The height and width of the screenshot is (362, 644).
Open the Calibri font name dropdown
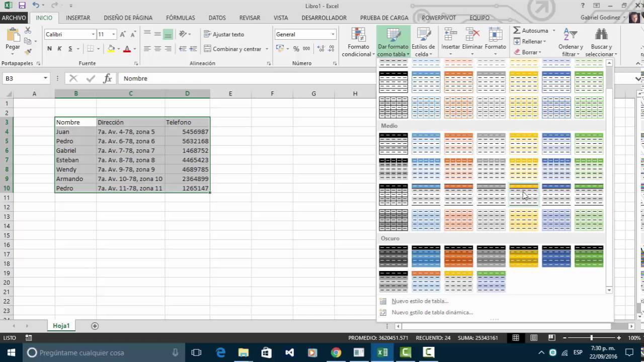click(93, 34)
